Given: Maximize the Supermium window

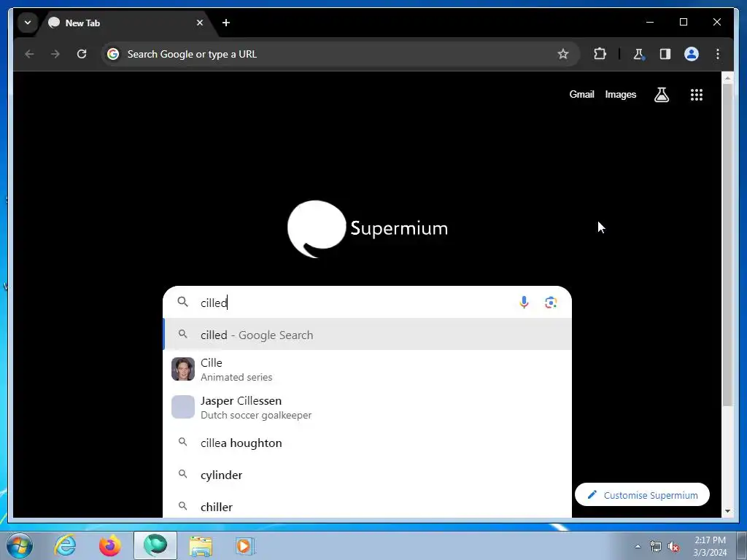Looking at the screenshot, I should tap(683, 23).
